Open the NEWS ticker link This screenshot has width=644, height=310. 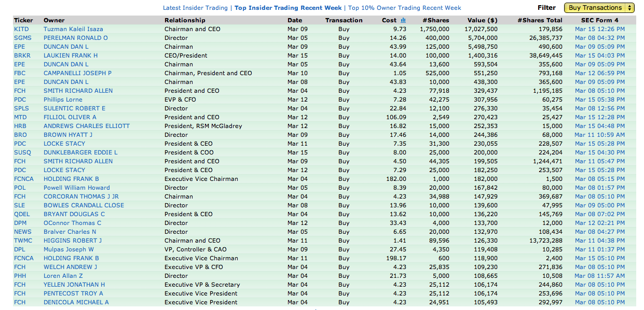23,232
